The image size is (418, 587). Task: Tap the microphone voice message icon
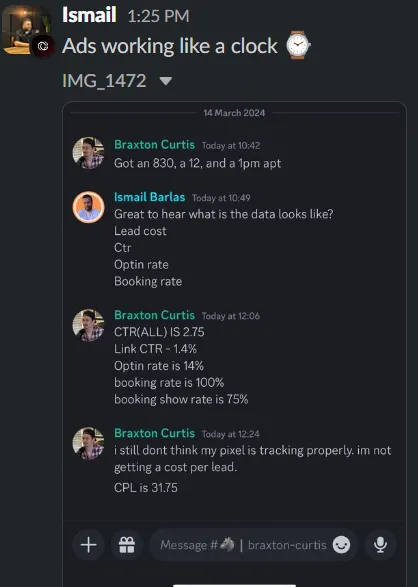pyautogui.click(x=380, y=545)
